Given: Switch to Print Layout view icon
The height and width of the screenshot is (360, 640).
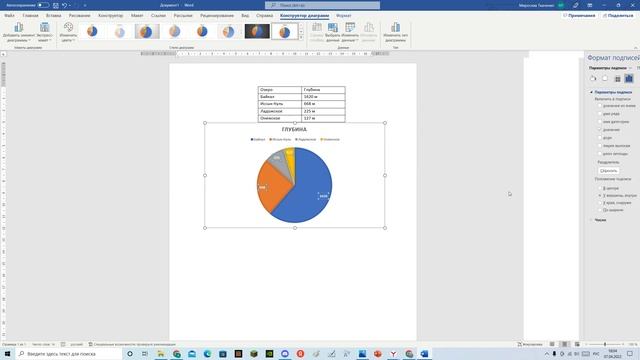Looking at the screenshot, I should (564, 344).
